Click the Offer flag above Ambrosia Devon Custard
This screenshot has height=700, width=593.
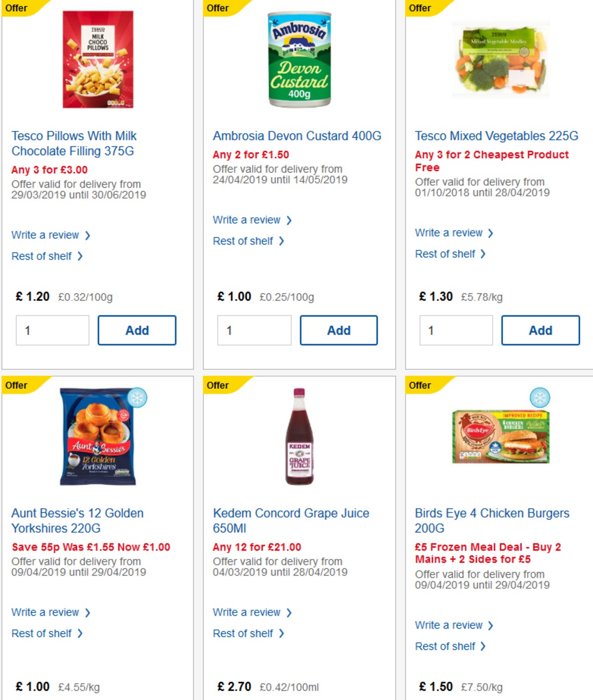[x=218, y=8]
